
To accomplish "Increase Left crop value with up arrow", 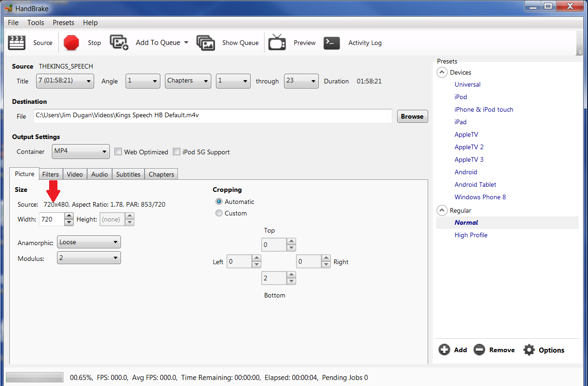I will 256,258.
